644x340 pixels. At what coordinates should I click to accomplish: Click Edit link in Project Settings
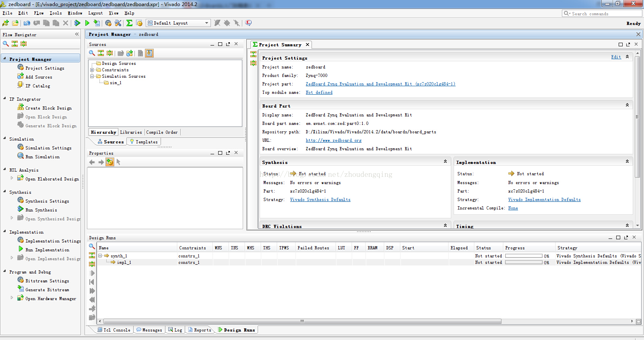[x=616, y=57]
